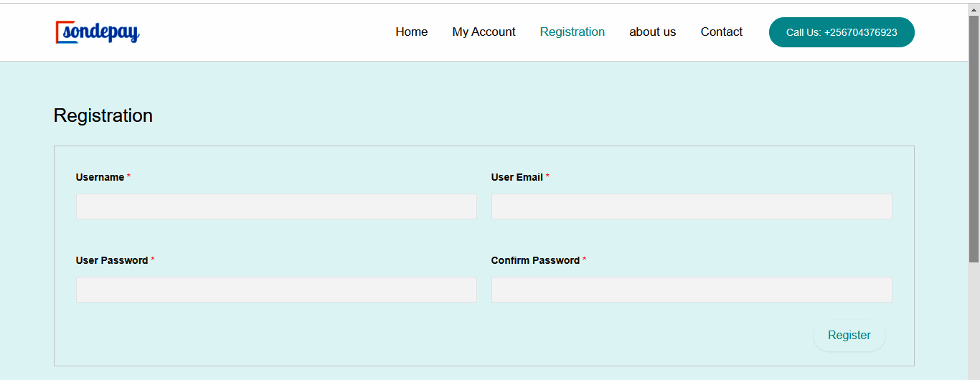Image resolution: width=980 pixels, height=380 pixels.
Task: Navigate to the Contact page
Action: click(x=721, y=32)
